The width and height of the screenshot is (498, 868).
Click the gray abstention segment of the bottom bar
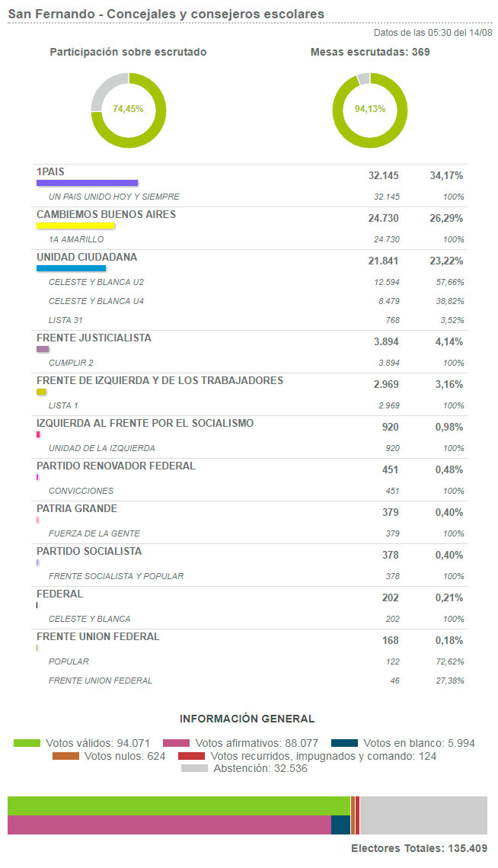click(423, 815)
